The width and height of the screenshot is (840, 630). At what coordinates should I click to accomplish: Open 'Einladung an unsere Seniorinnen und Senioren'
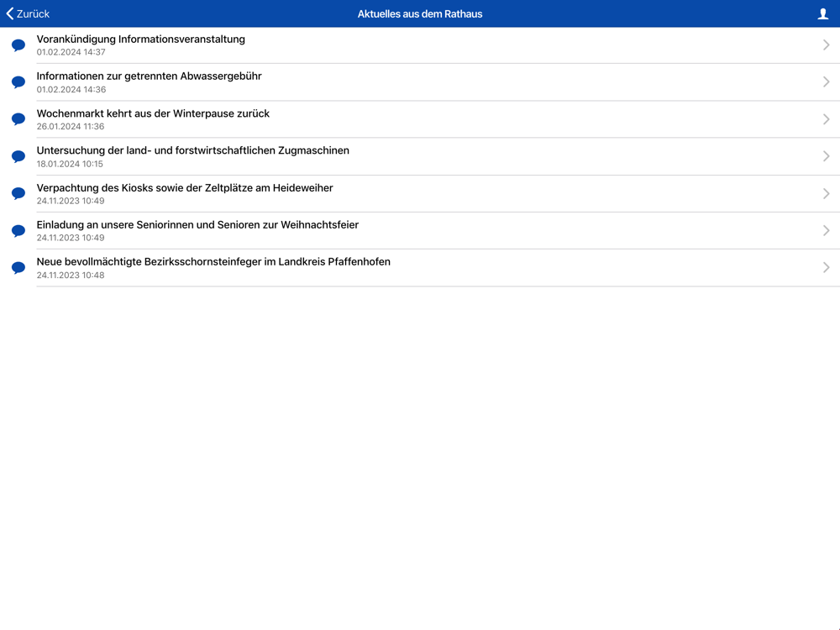(197, 224)
